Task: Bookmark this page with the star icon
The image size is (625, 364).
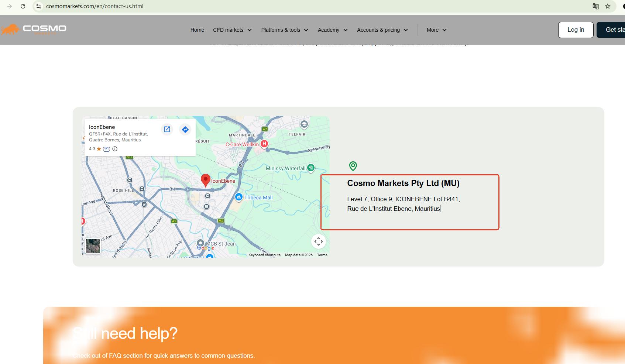Action: tap(608, 6)
